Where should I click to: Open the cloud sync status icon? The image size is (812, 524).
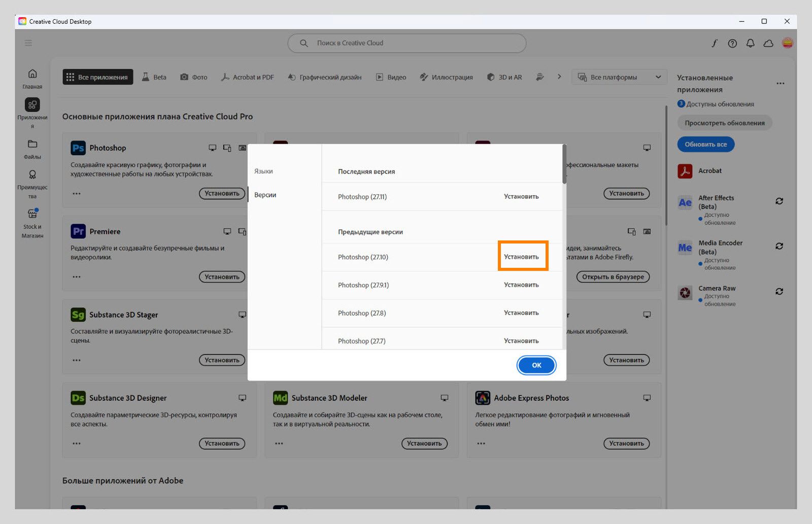[768, 43]
